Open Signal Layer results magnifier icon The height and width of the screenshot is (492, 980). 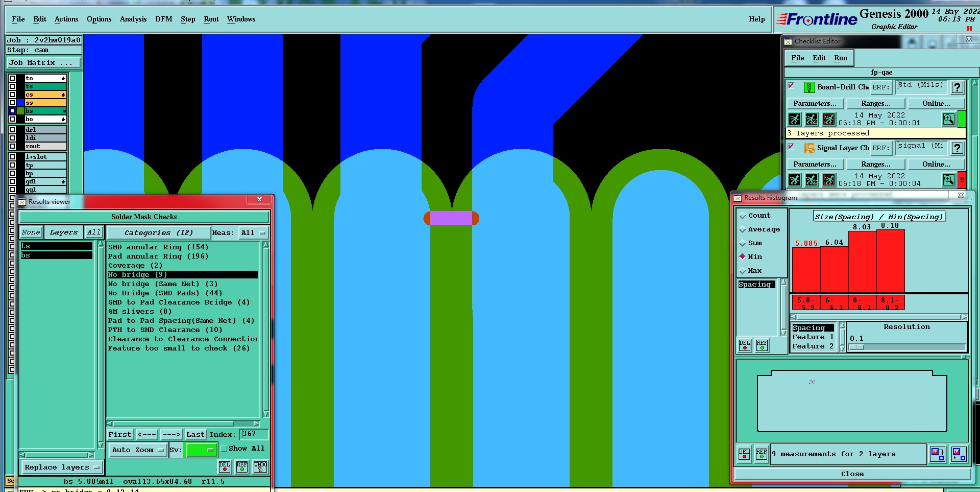(948, 180)
